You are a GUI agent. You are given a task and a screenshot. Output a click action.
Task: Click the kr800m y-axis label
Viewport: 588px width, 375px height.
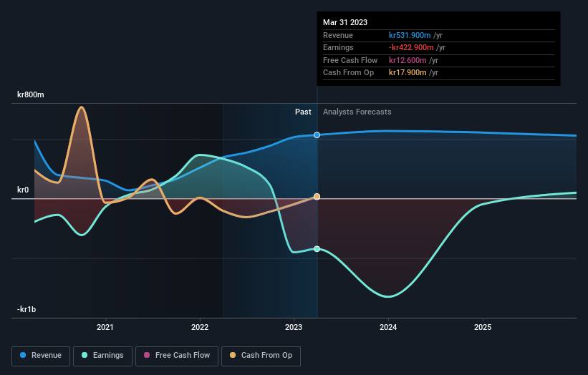pos(30,94)
